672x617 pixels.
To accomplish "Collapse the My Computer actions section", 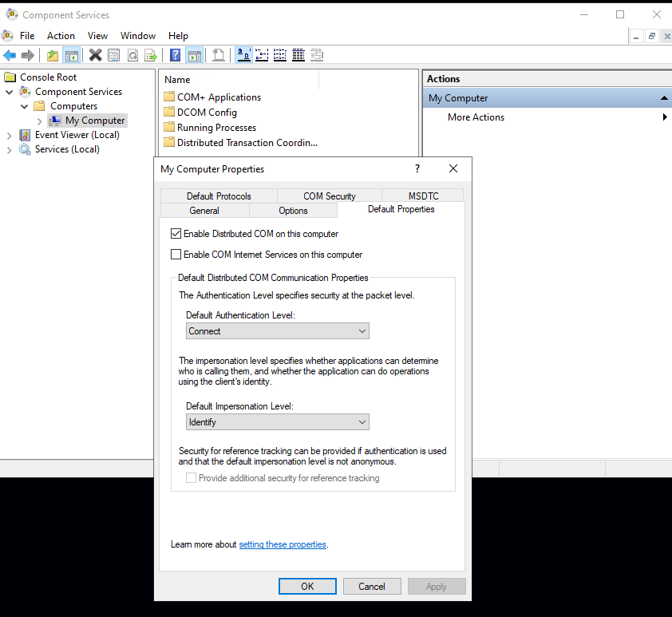I will tap(664, 98).
